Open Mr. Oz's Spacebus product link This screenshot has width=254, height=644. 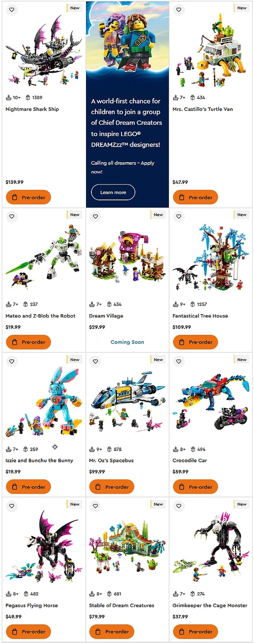(x=111, y=460)
